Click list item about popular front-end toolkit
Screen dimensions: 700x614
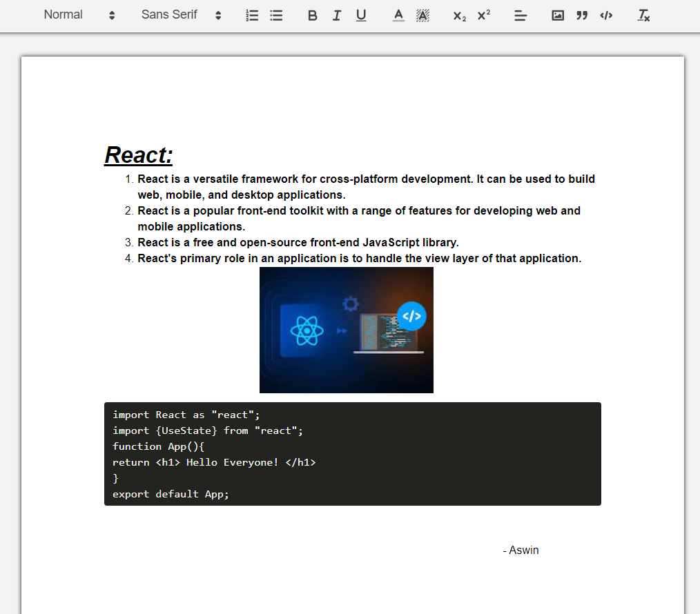click(359, 219)
